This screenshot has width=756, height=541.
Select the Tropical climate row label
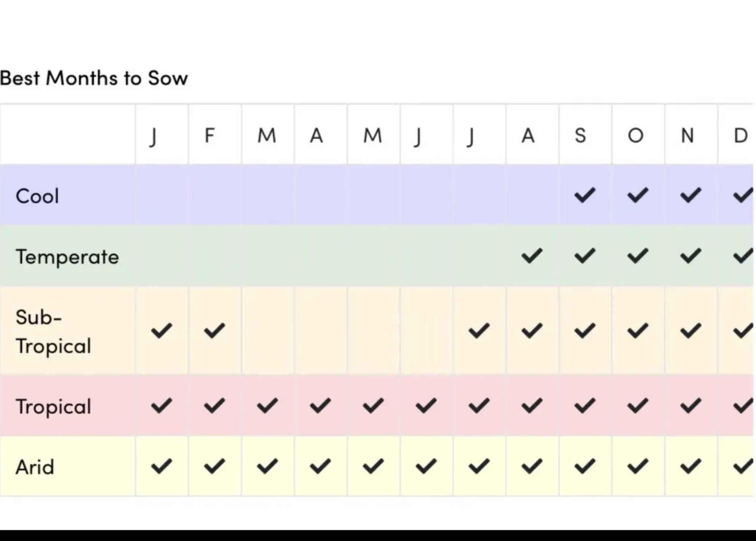(53, 407)
